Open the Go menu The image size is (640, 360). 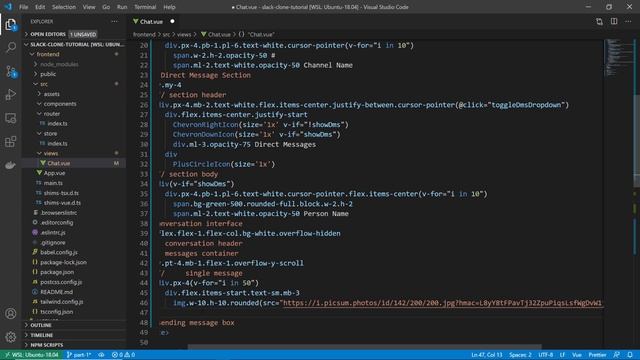point(106,7)
